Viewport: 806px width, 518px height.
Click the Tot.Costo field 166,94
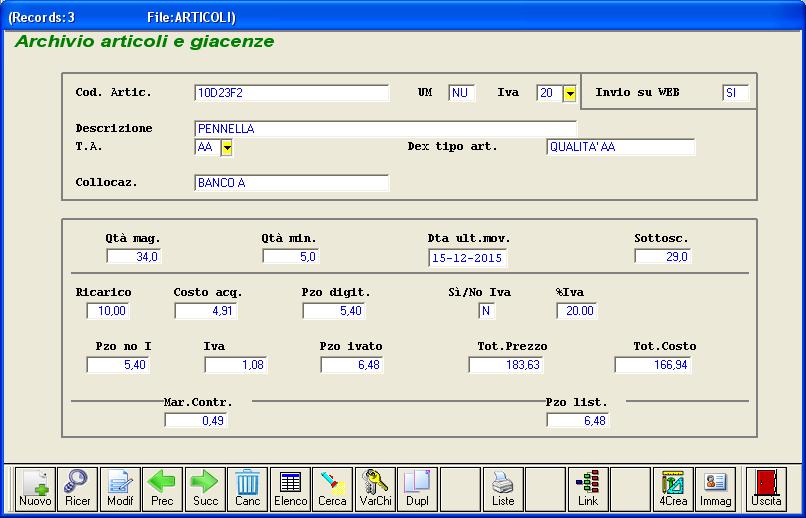[x=653, y=365]
